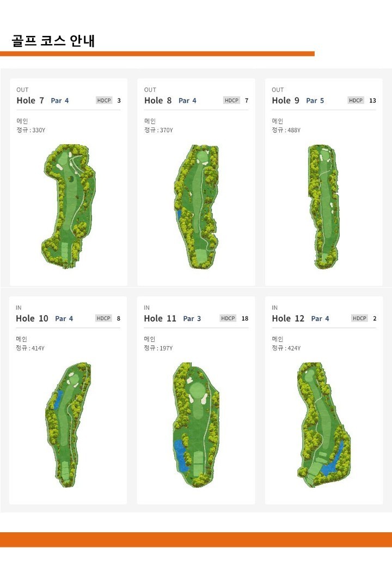Viewport: 392px width, 566px height.
Task: Select the Hole 9 course map image
Action: [x=323, y=207]
